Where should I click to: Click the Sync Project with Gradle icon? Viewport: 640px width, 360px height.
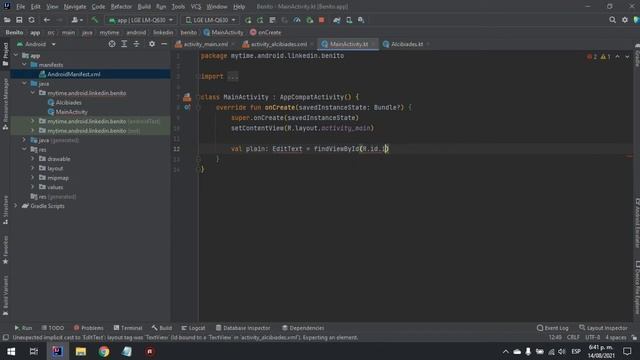click(336, 20)
